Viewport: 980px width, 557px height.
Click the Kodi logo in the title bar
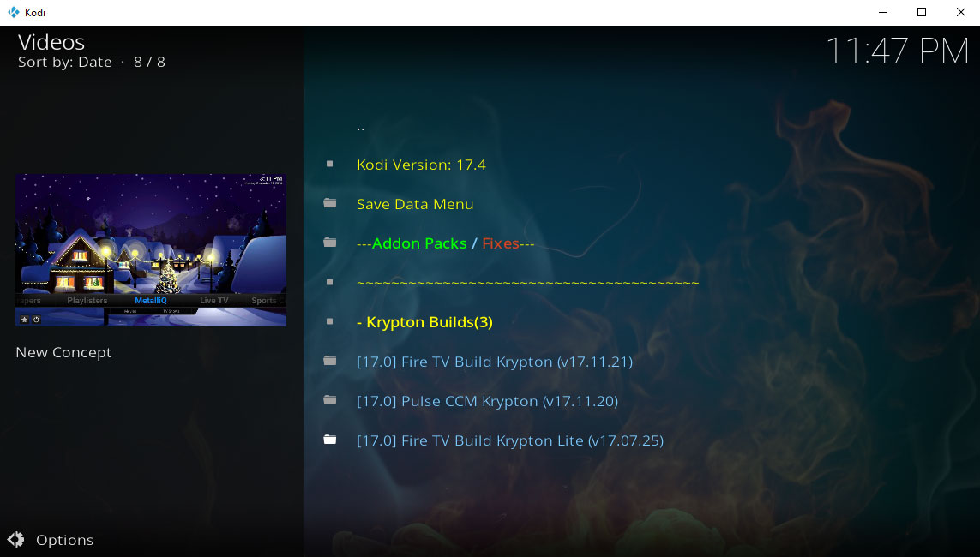click(9, 12)
